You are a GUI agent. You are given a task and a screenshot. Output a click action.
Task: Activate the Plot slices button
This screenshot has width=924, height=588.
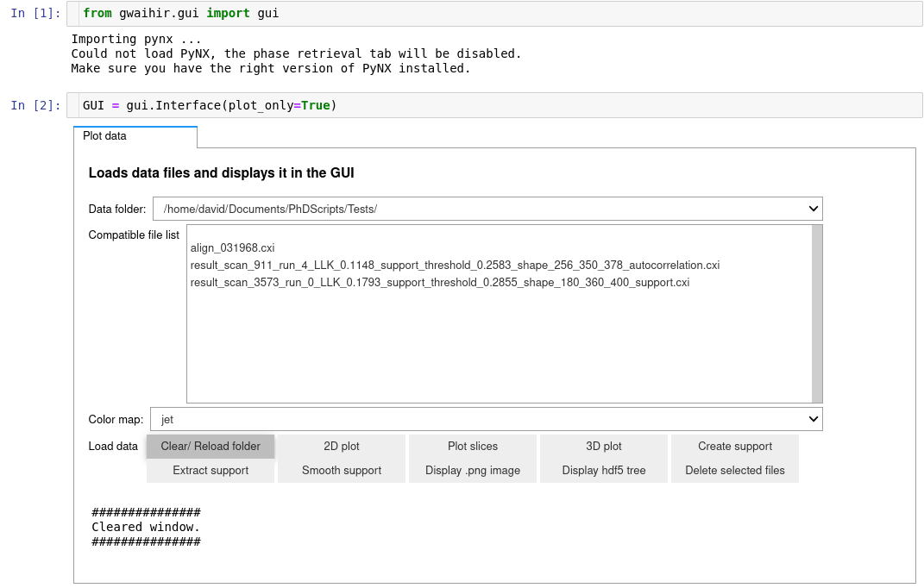473,447
